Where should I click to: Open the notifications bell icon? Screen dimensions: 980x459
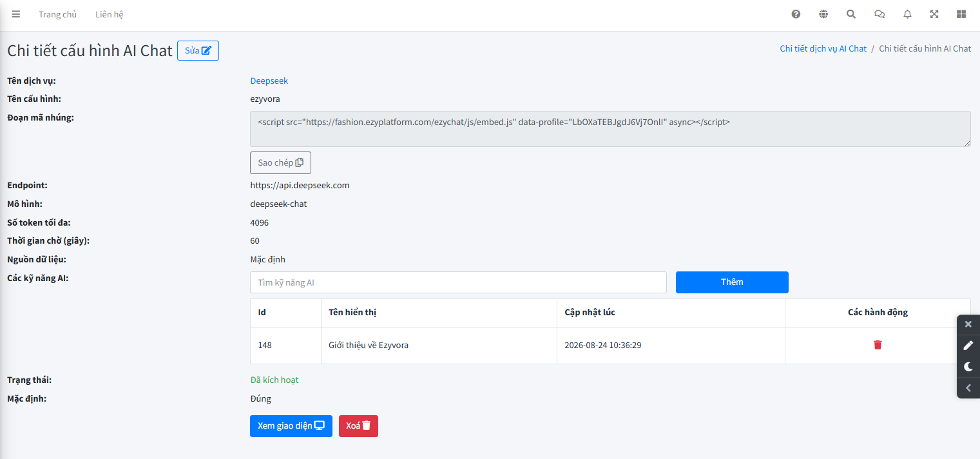click(907, 14)
